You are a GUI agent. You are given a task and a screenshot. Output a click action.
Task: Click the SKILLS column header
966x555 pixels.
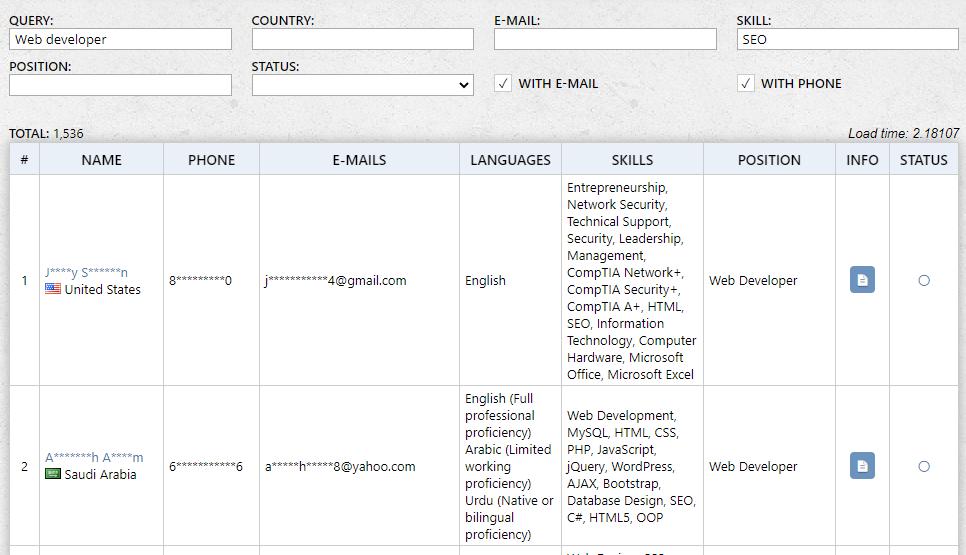coord(632,160)
